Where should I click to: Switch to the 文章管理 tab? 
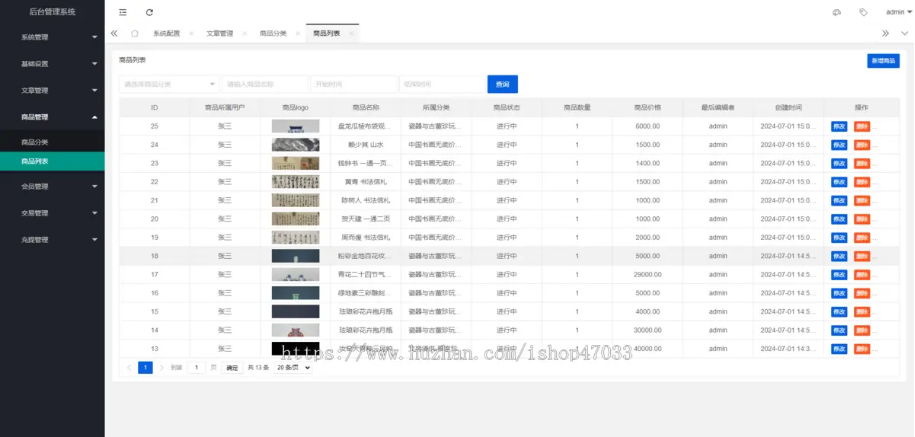[x=219, y=33]
